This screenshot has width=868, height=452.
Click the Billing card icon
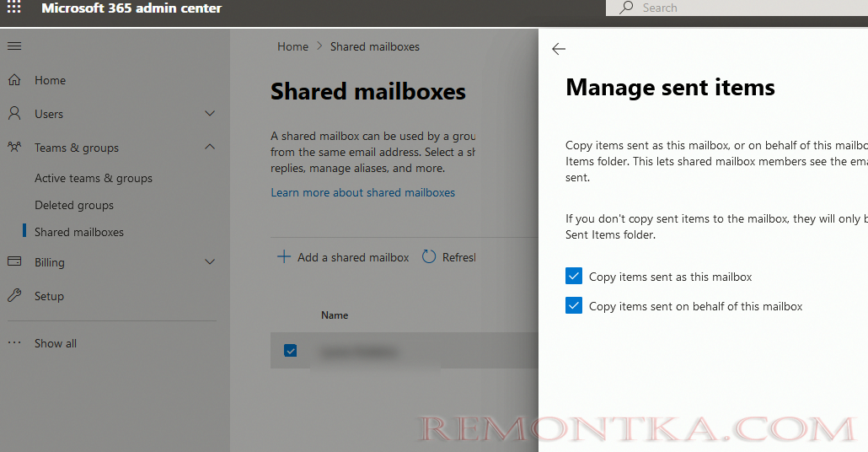pyautogui.click(x=14, y=261)
